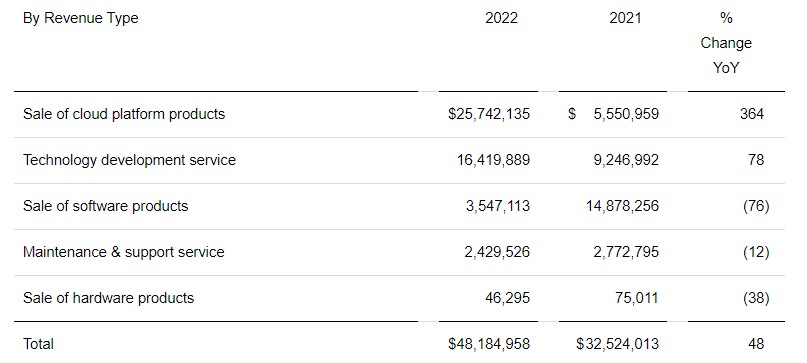Viewport: 807px width, 363px height.
Task: Click Technology development service row label
Action: [129, 160]
